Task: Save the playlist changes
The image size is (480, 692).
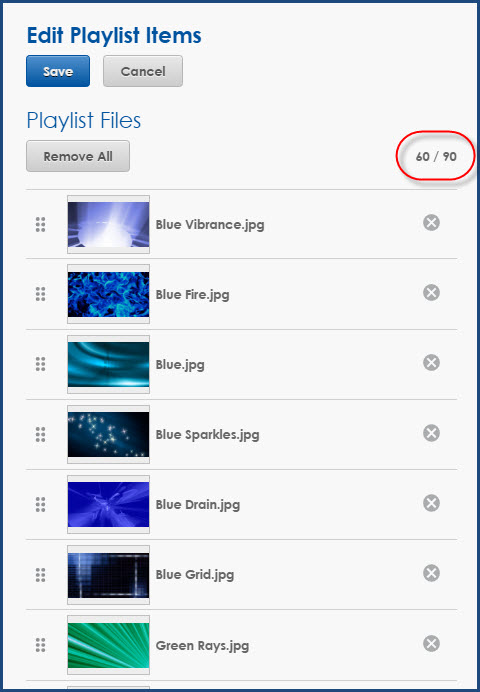Action: pyautogui.click(x=58, y=71)
